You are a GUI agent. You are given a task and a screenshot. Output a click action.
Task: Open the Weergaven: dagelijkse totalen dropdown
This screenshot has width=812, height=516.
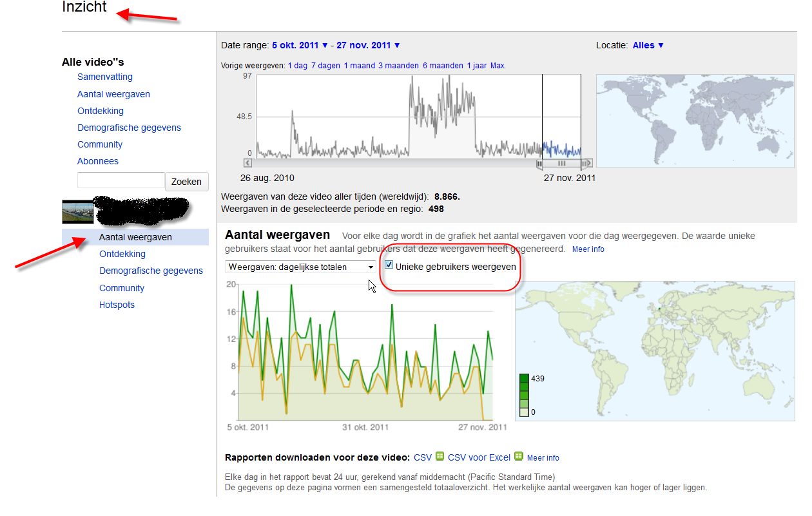(x=301, y=267)
